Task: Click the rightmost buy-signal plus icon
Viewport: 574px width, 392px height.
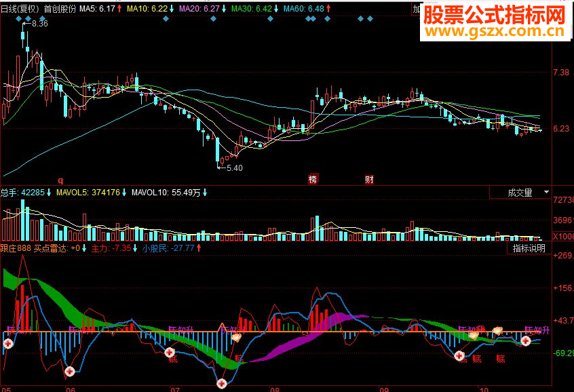Action: 526,340
